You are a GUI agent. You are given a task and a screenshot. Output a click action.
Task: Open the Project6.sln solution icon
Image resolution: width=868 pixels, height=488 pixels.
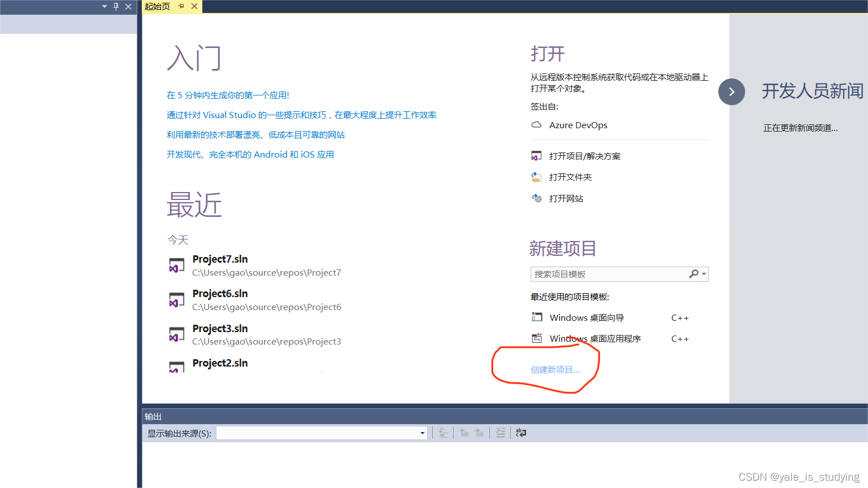(177, 300)
